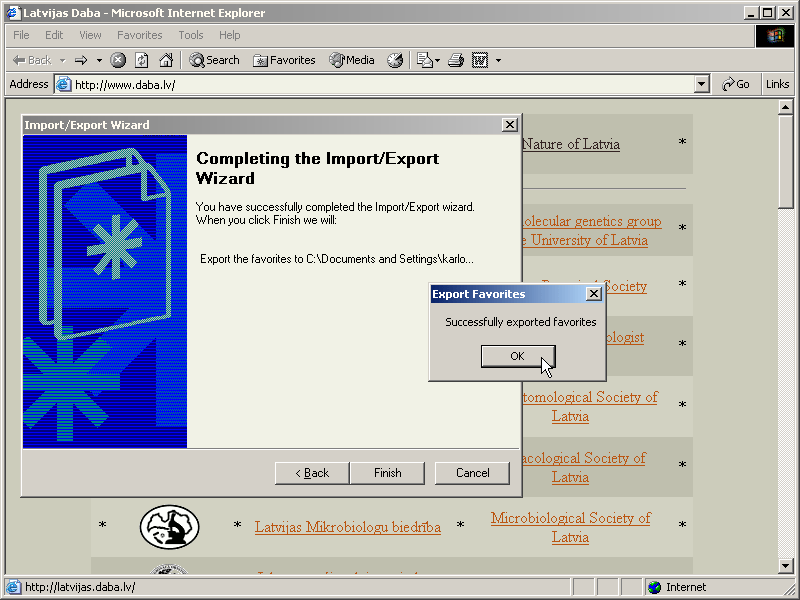The height and width of the screenshot is (600, 800).
Task: Click the History toolbar icon
Action: pos(395,60)
